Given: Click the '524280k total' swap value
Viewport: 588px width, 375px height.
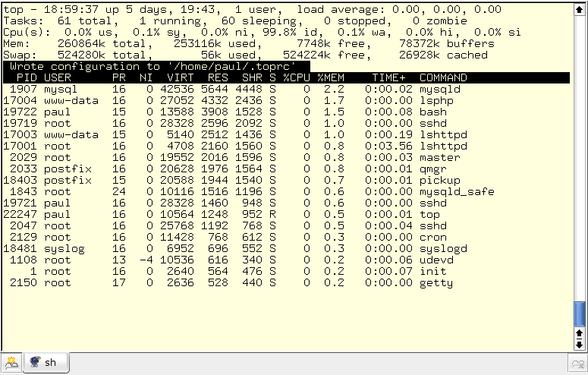Looking at the screenshot, I should [102, 55].
